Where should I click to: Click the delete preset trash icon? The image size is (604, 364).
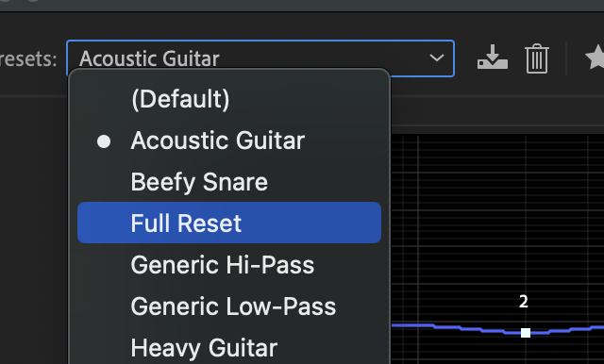[537, 58]
